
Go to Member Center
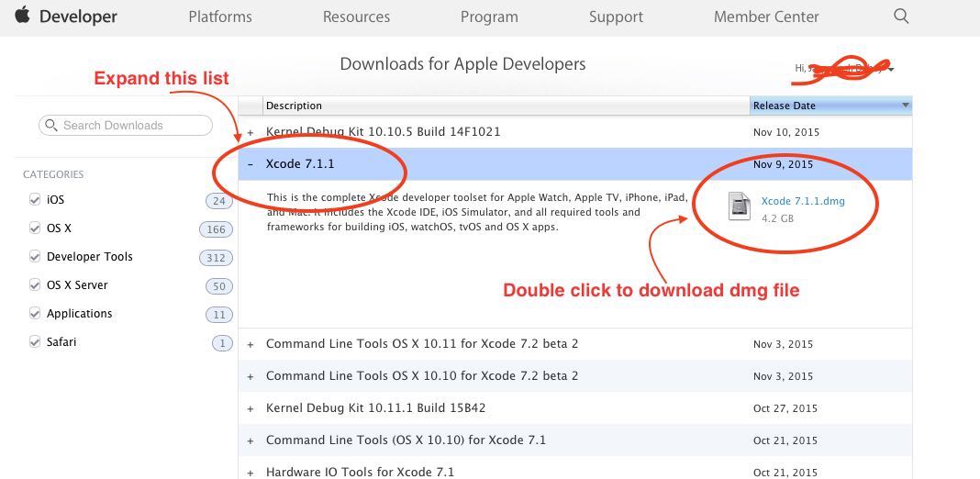(x=766, y=17)
